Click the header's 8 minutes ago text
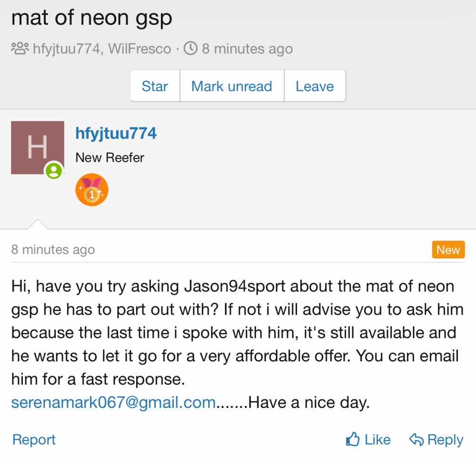Image resolution: width=476 pixels, height=464 pixels. point(247,49)
